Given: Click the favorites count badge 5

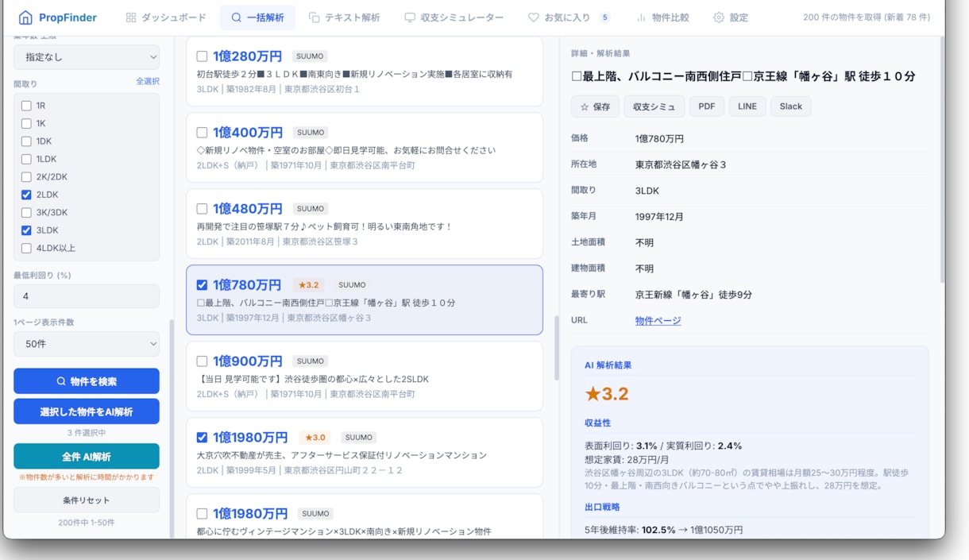Looking at the screenshot, I should click(604, 17).
